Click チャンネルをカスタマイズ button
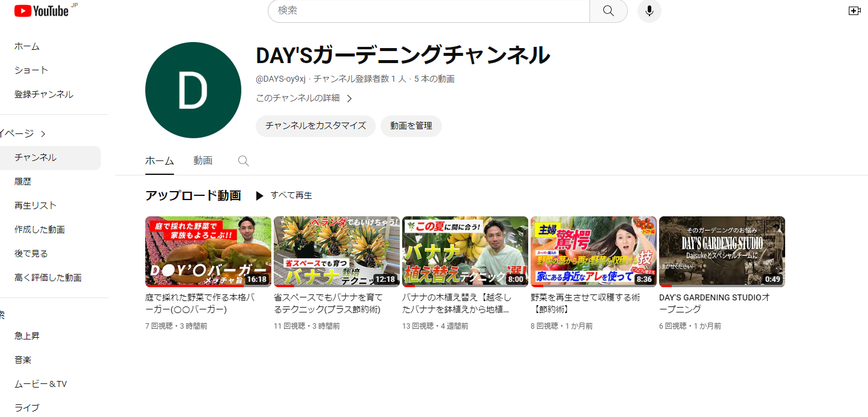Image resolution: width=868 pixels, height=417 pixels. [315, 126]
